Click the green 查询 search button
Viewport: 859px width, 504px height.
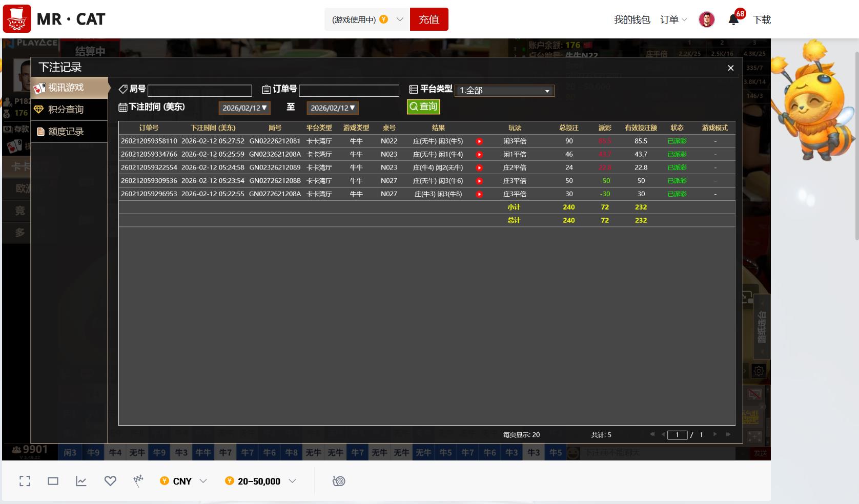[423, 107]
